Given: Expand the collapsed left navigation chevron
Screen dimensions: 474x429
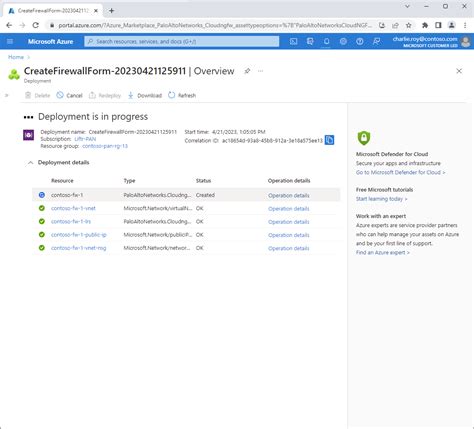Looking at the screenshot, I should 6,95.
